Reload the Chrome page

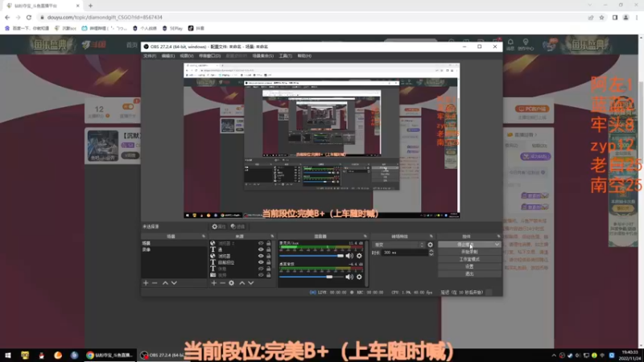tap(29, 17)
